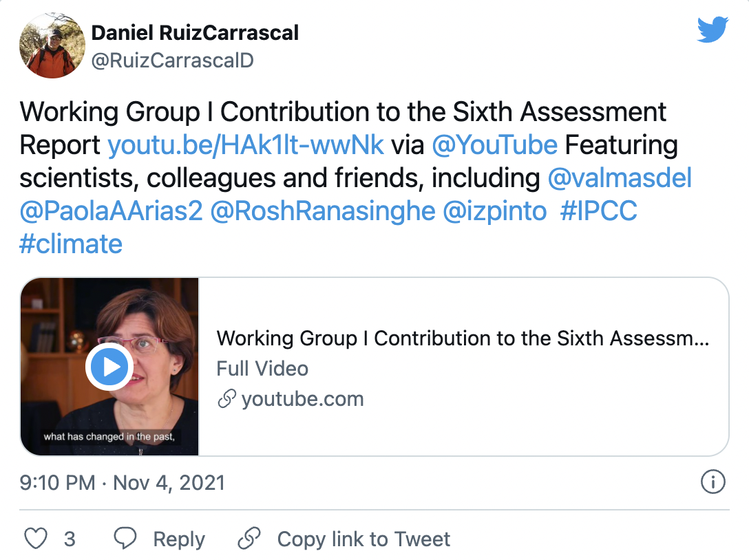Open the @PaolaAArias2 mention

pyautogui.click(x=111, y=211)
